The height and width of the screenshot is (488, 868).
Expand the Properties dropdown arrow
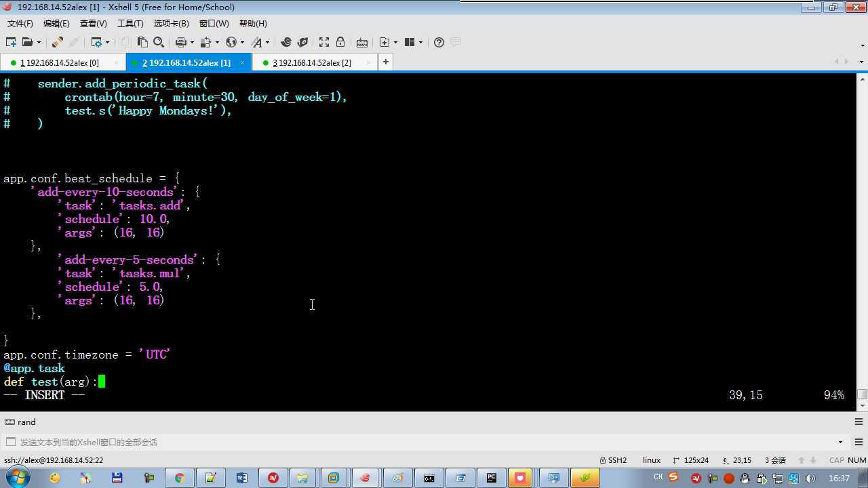click(107, 42)
